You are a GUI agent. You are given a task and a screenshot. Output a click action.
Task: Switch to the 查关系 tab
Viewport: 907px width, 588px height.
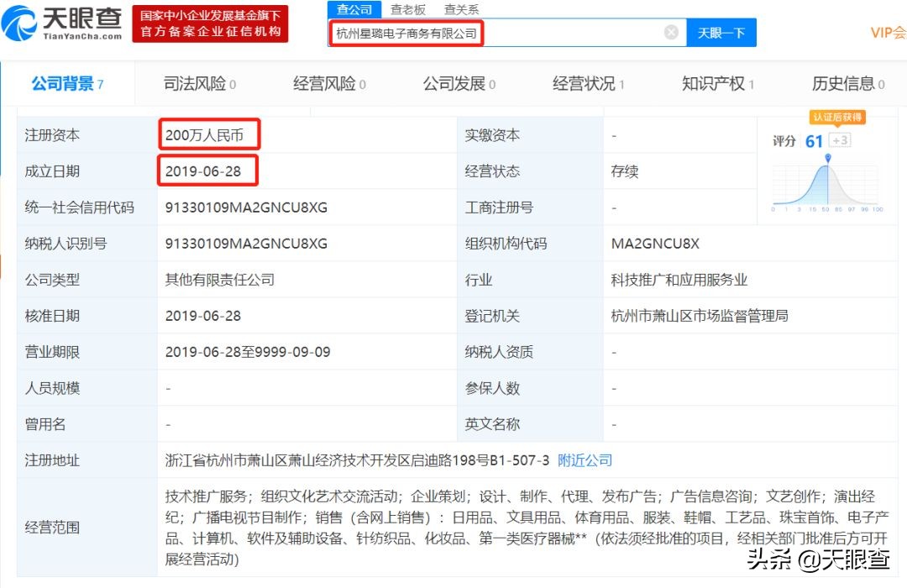[x=460, y=10]
